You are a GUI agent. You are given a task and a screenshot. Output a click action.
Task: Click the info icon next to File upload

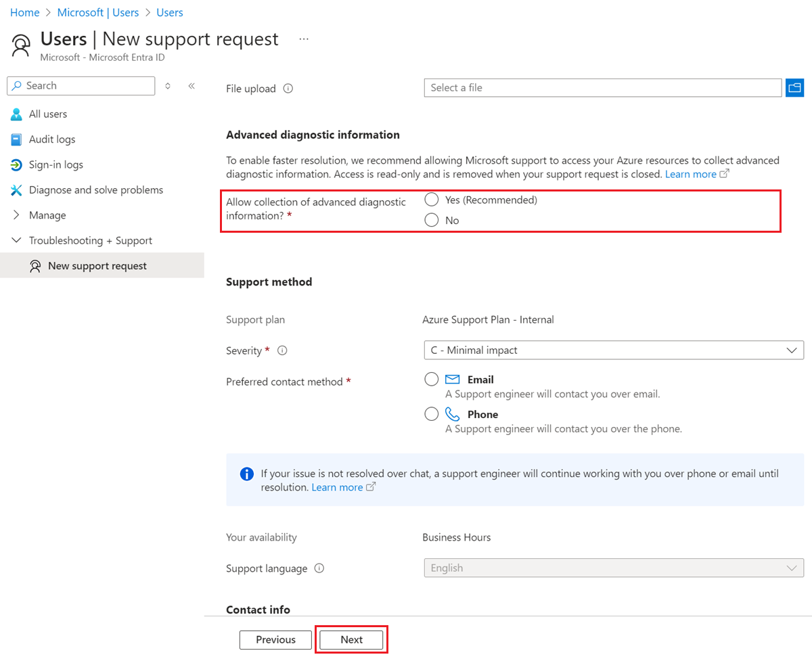288,88
